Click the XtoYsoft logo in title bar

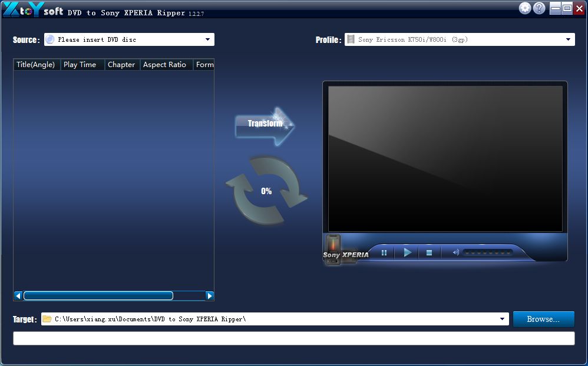pyautogui.click(x=33, y=10)
